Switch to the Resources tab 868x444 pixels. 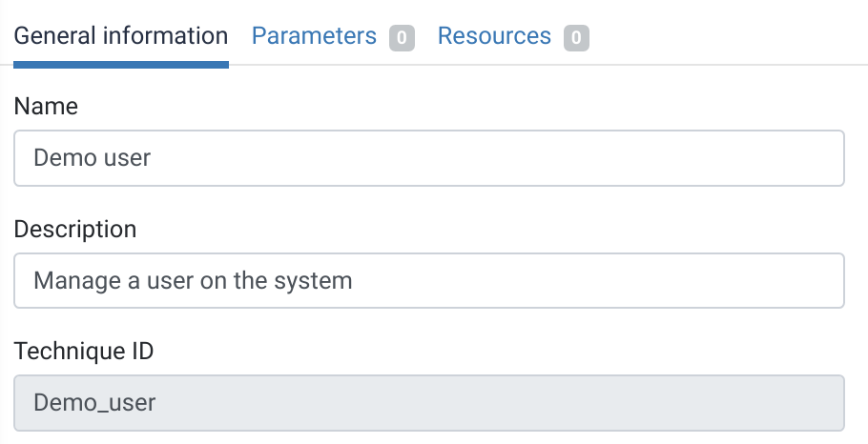pos(494,36)
